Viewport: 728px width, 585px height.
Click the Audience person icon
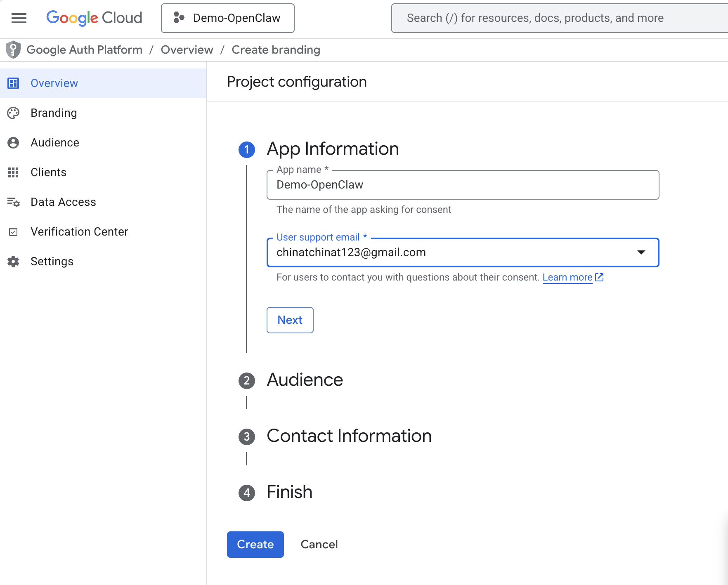[14, 142]
